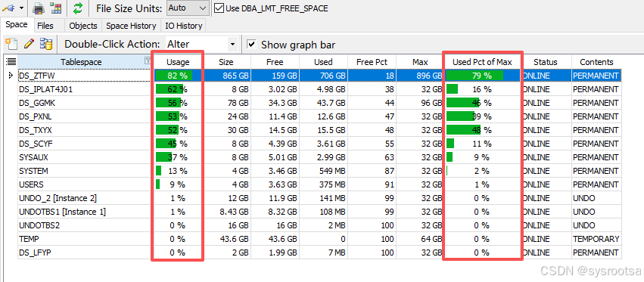Select the SYSTEM tablespace name

point(34,171)
